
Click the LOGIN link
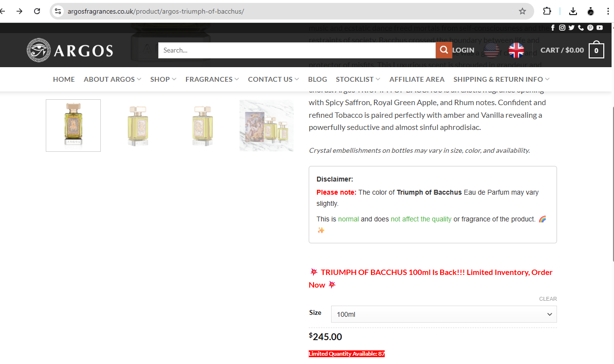463,50
